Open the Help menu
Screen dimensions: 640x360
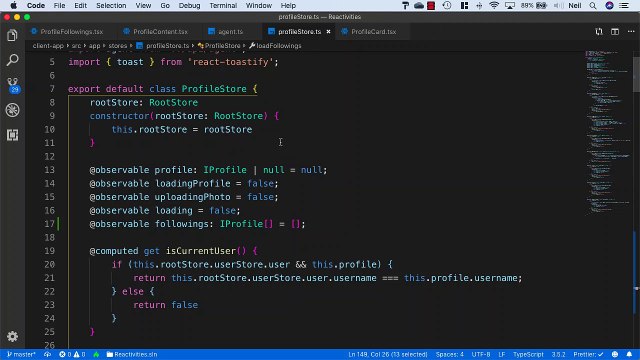[x=288, y=5]
